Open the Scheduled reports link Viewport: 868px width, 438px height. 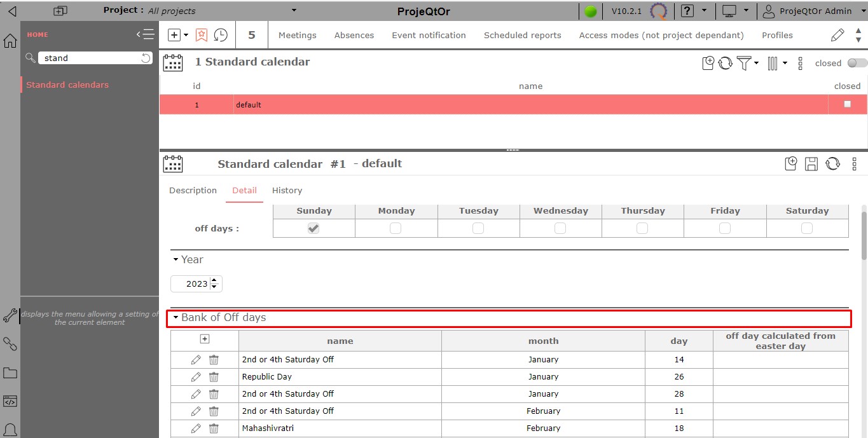(522, 36)
